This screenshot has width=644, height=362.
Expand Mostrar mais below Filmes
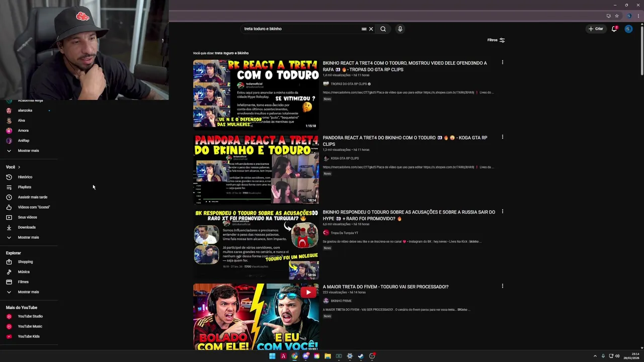click(x=29, y=292)
